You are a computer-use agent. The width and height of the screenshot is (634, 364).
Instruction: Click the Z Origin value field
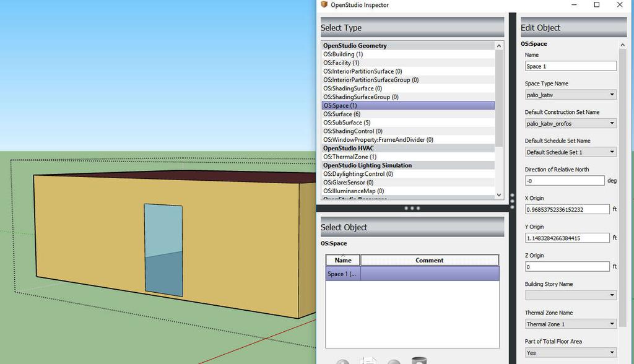[x=567, y=267]
